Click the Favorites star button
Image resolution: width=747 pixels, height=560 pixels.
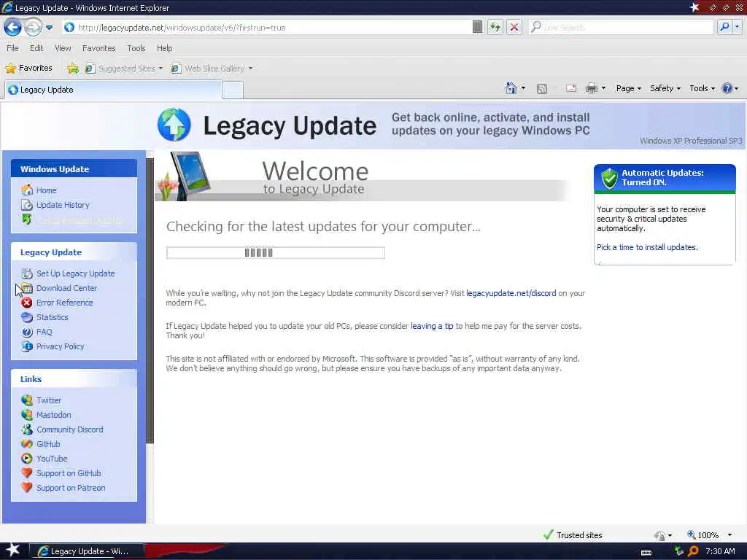28,68
